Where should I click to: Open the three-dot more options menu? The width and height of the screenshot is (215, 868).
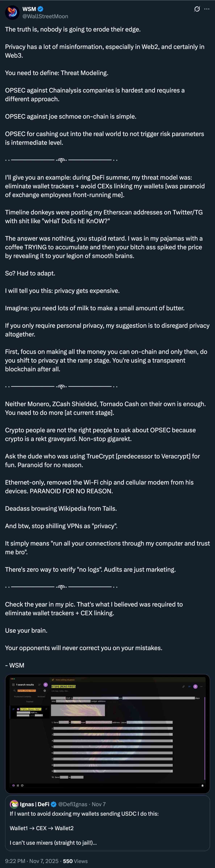click(207, 9)
